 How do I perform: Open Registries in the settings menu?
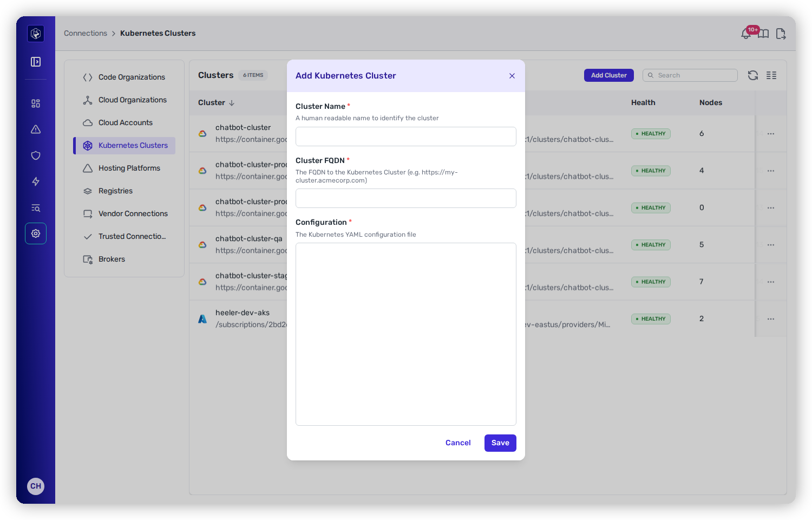tap(125, 191)
